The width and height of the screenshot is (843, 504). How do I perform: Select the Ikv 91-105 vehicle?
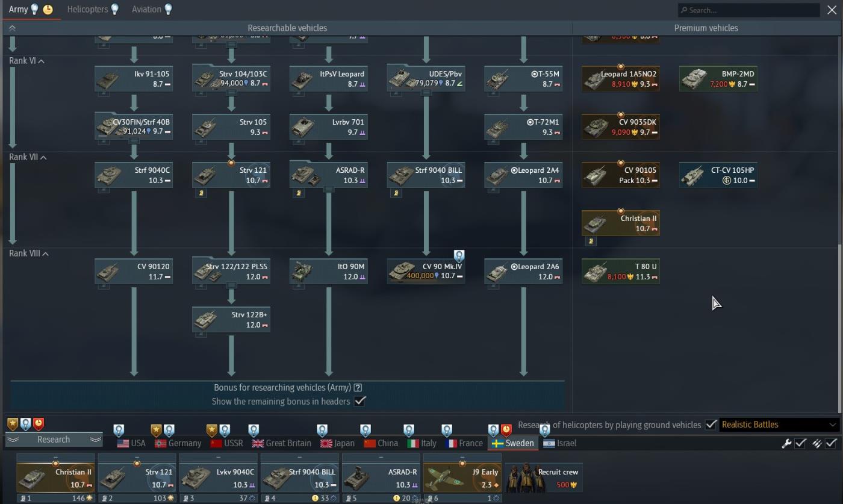pos(134,79)
